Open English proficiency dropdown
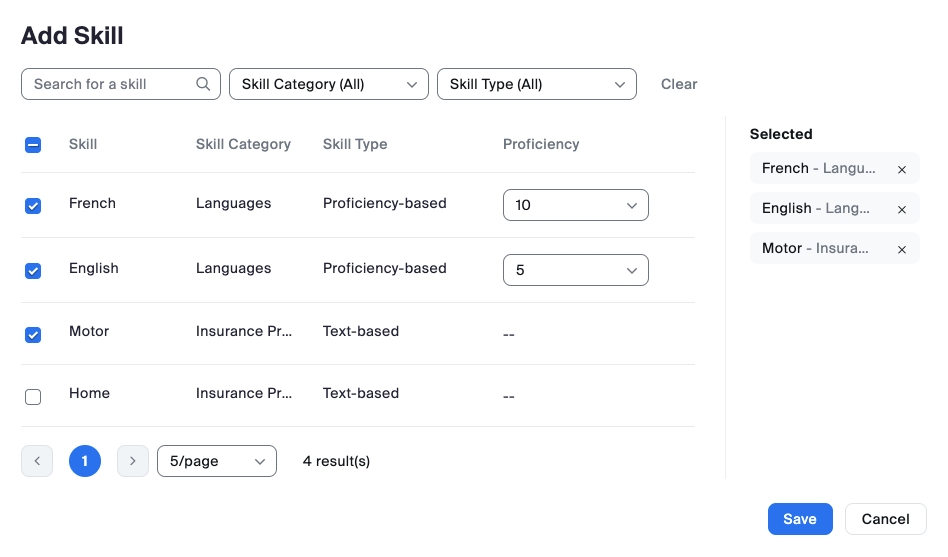This screenshot has height=557, width=948. tap(575, 270)
